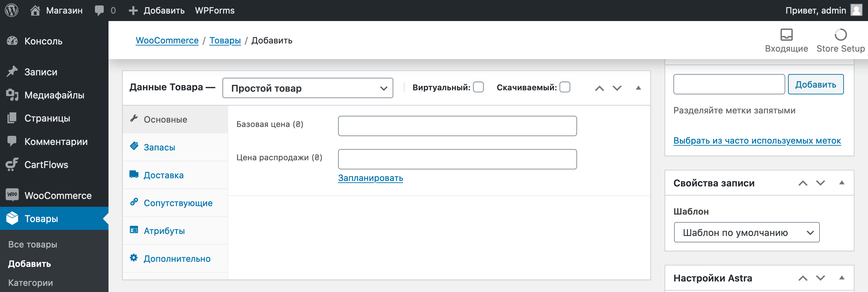This screenshot has width=868, height=292.
Task: Click the admin avatar thumbnail
Action: 856,10
